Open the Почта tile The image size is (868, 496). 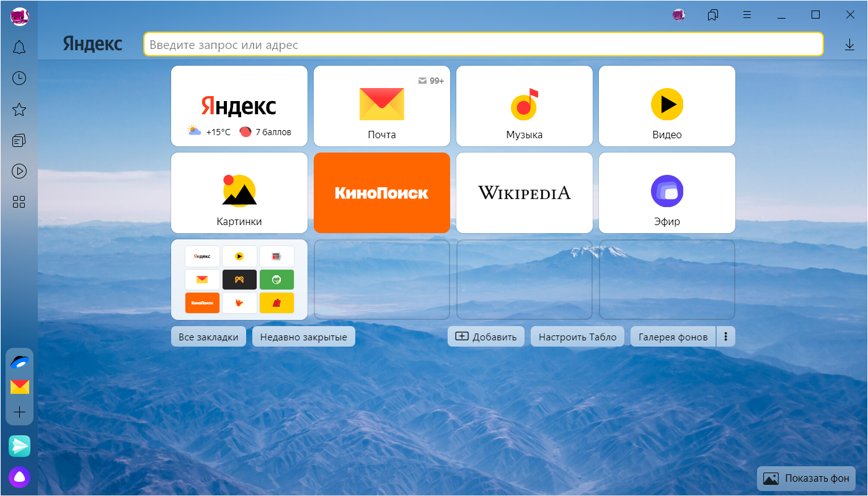(x=382, y=106)
